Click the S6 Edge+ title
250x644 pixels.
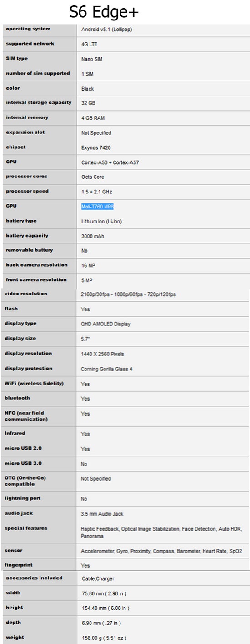pos(104,12)
